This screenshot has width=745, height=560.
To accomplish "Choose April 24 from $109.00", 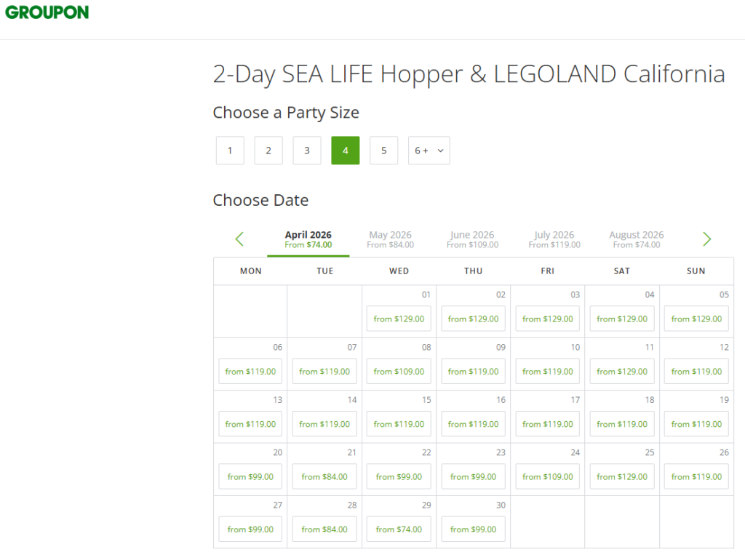I will pyautogui.click(x=548, y=477).
